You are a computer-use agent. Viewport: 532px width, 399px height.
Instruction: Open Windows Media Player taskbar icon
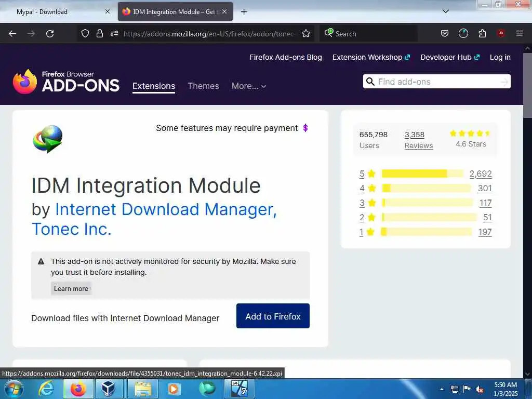pos(174,389)
